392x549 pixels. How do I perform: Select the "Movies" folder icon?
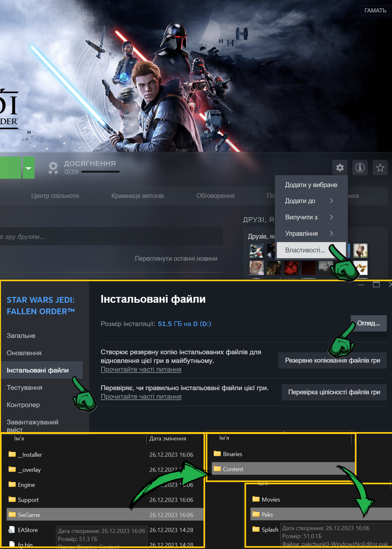click(x=256, y=499)
